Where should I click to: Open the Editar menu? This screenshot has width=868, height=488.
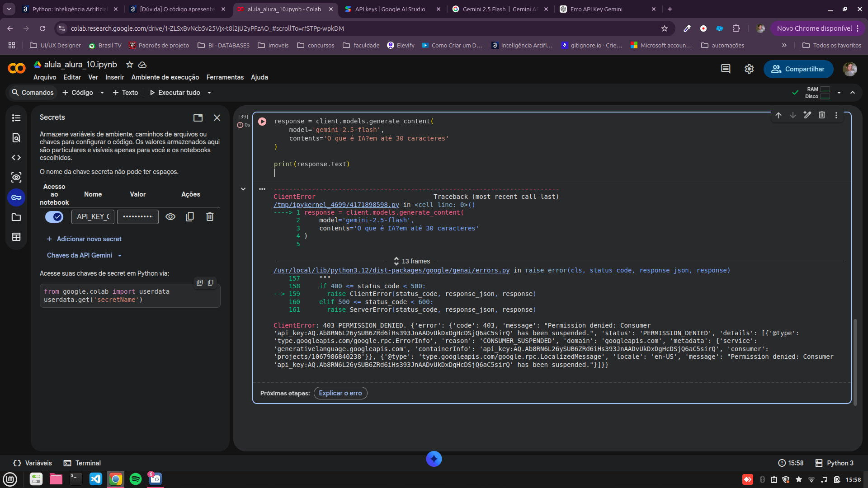pyautogui.click(x=72, y=77)
